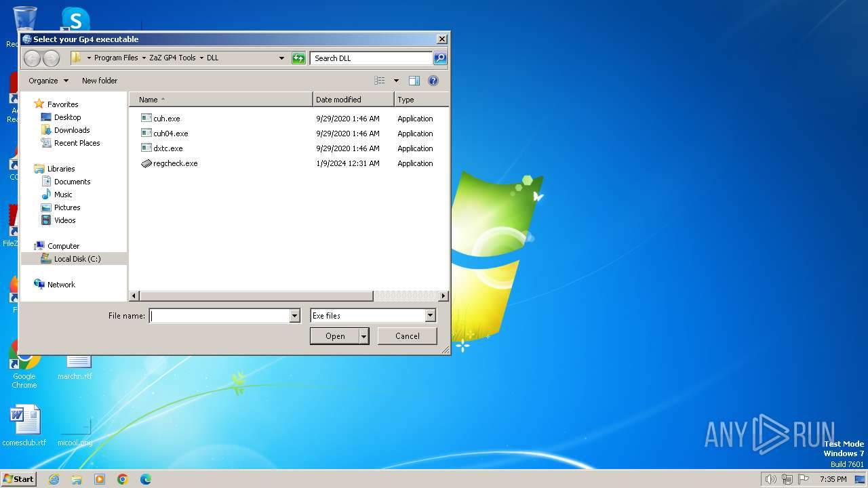Close the Select your Gp4 executable dialog
868x488 pixels.
[x=441, y=39]
